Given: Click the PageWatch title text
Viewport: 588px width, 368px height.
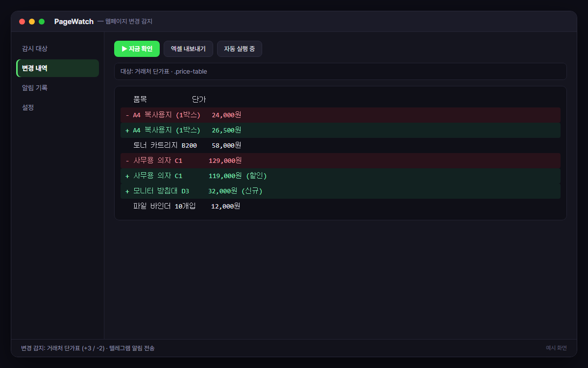Looking at the screenshot, I should pos(74,22).
